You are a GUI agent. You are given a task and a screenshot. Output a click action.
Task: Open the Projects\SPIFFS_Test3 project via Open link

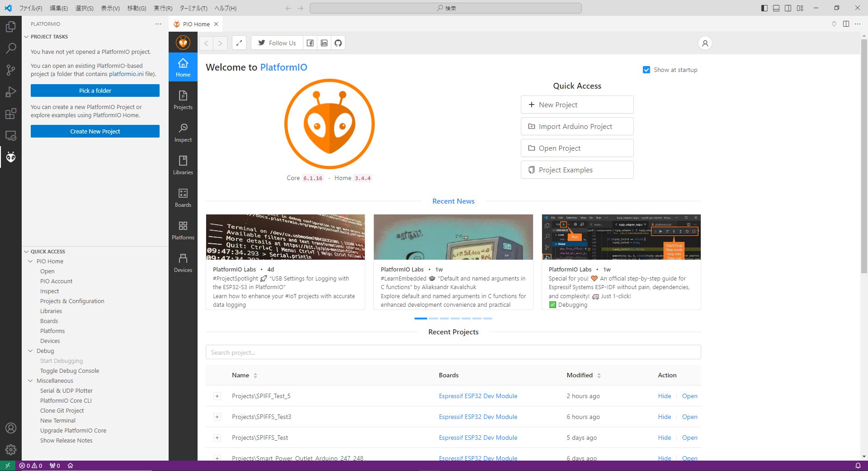pyautogui.click(x=689, y=417)
